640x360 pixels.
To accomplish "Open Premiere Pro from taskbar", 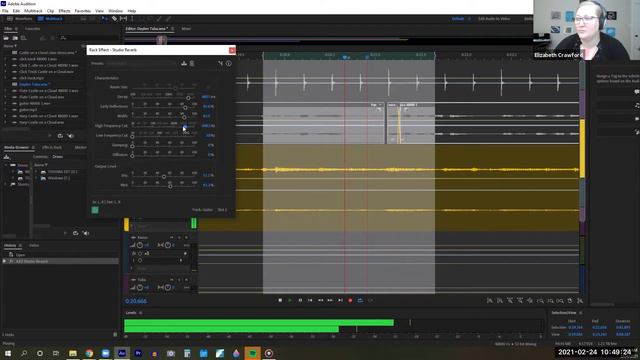I will coord(138,353).
